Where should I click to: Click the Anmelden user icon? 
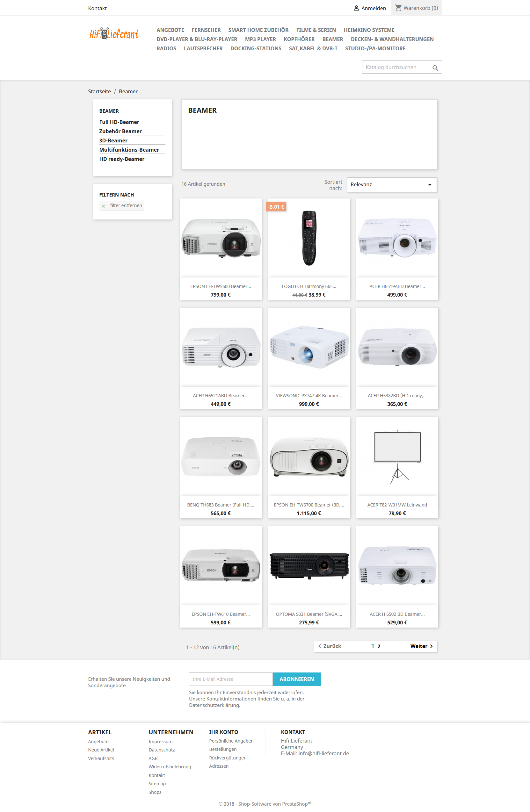pos(356,8)
